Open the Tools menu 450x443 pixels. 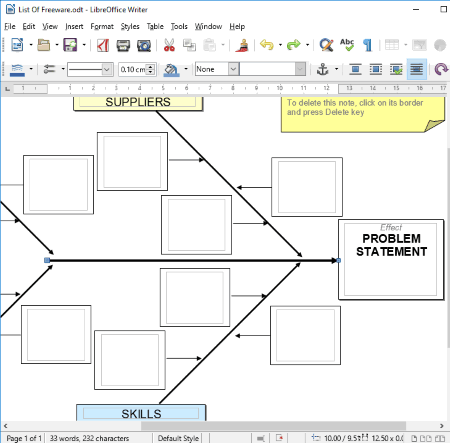point(179,26)
